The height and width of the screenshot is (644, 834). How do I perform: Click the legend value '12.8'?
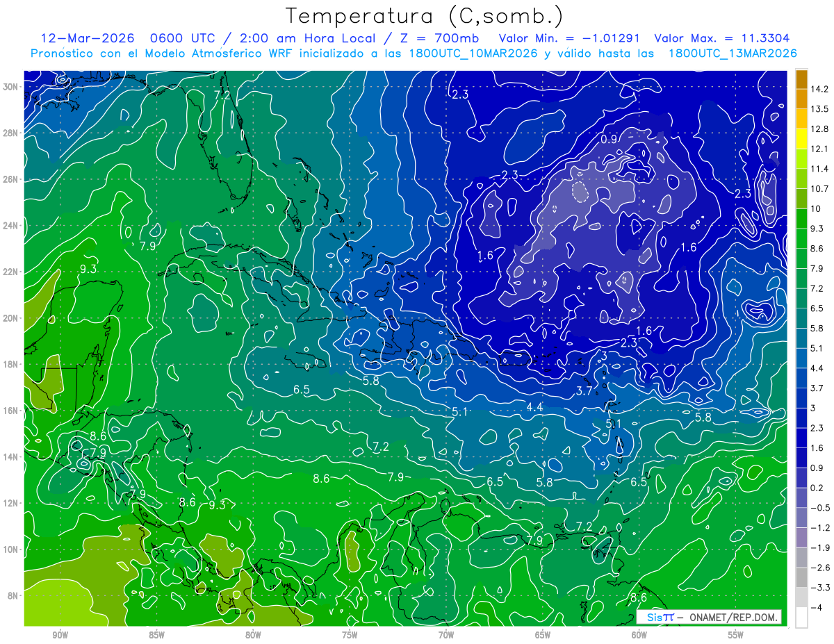(x=821, y=129)
